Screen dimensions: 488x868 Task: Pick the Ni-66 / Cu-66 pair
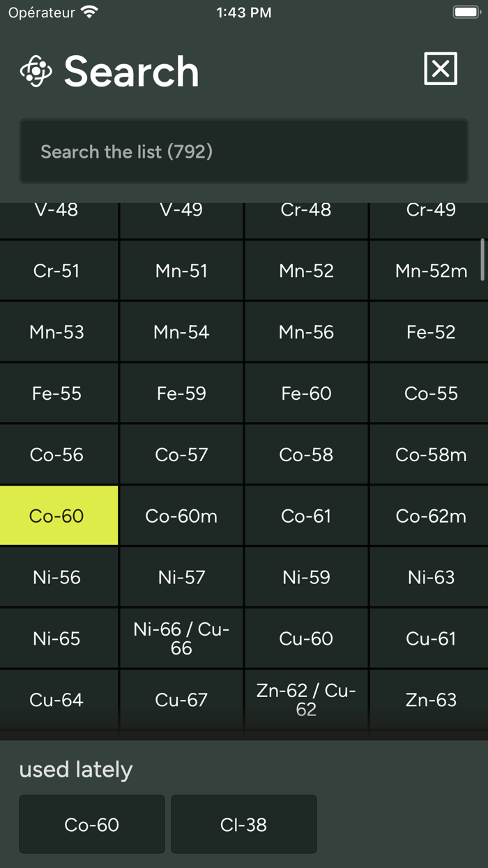click(181, 637)
